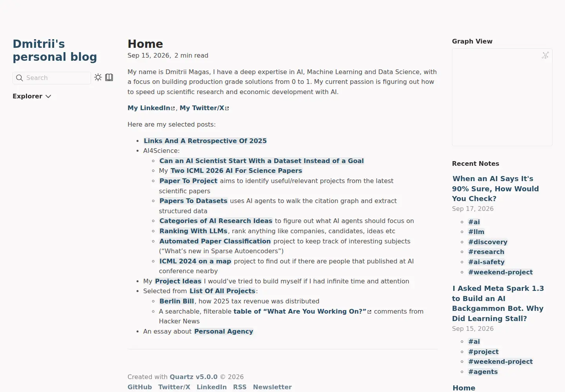The image size is (565, 392).
Task: Open the Papers To Datasets link
Action: 193,201
